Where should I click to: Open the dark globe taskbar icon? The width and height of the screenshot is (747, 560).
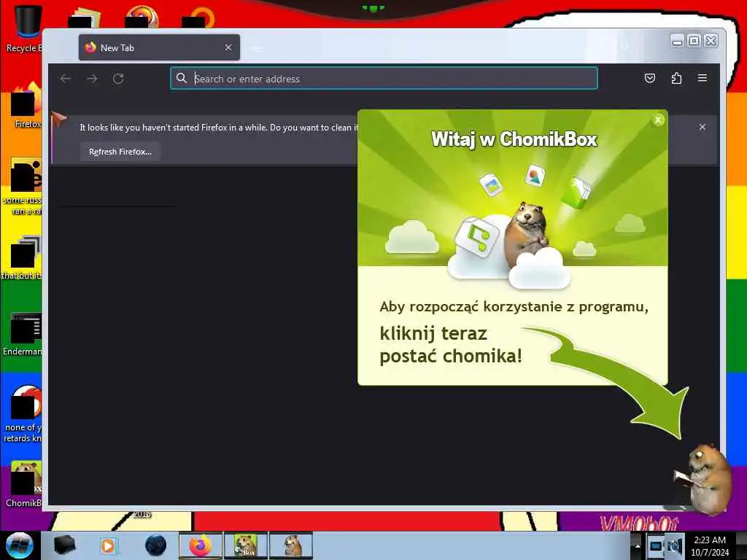click(155, 545)
